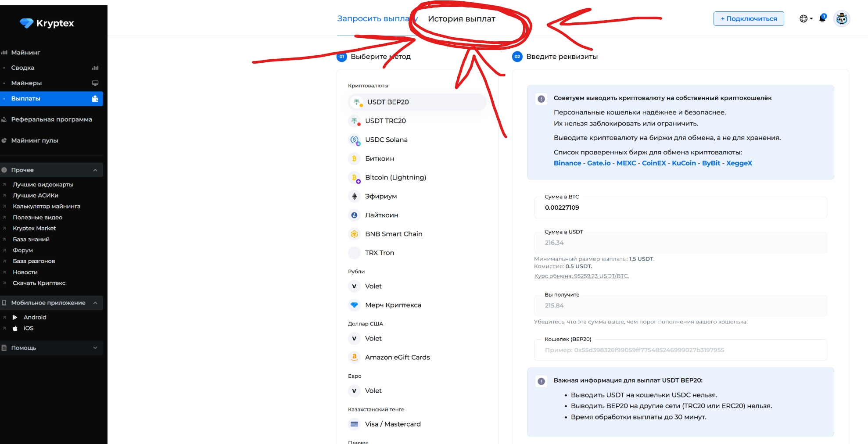The width and height of the screenshot is (868, 444).
Task: Click the Android app icon
Action: (x=15, y=317)
